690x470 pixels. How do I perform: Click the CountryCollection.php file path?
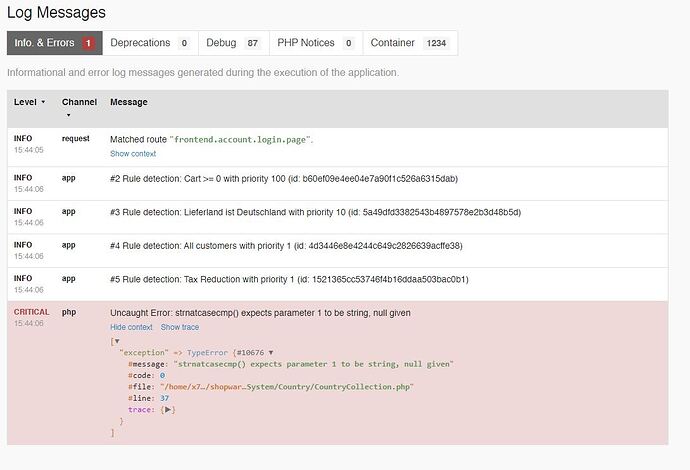coord(286,387)
